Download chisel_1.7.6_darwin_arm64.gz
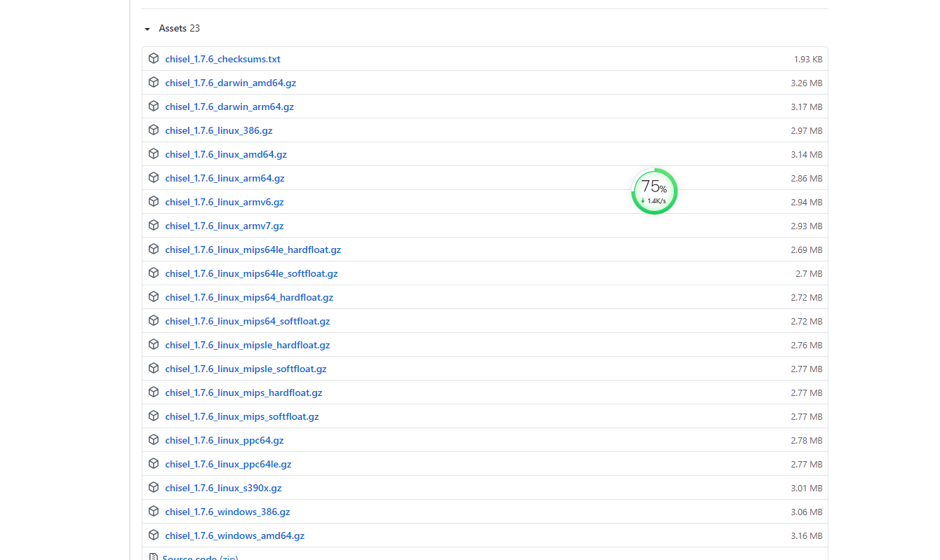940x560 pixels. pyautogui.click(x=229, y=107)
